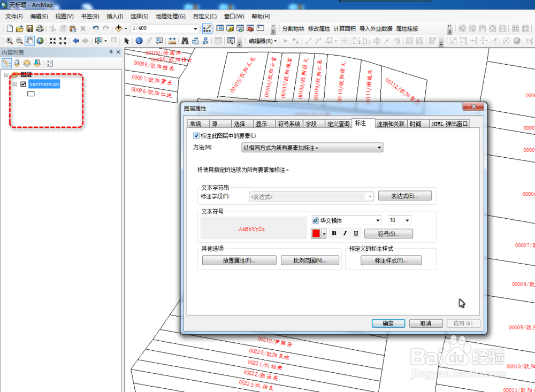Select the Pan tool on the Tools toolbar
Viewport: 535px width, 392px height.
[x=29, y=41]
